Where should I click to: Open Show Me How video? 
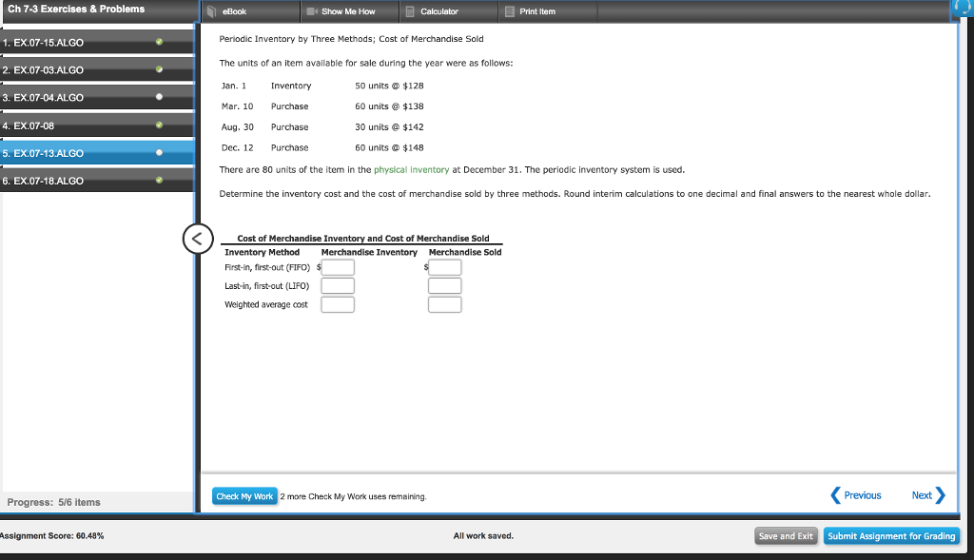(x=350, y=11)
